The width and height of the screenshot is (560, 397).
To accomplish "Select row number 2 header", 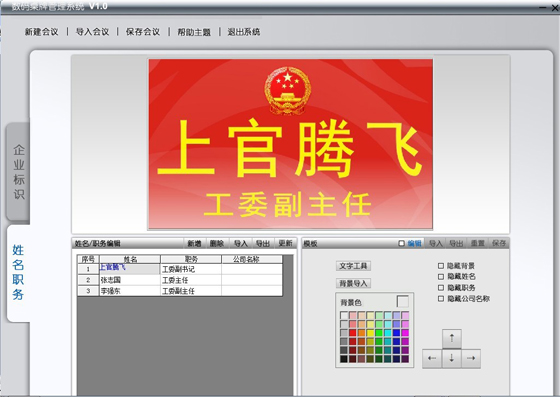I will (x=88, y=280).
